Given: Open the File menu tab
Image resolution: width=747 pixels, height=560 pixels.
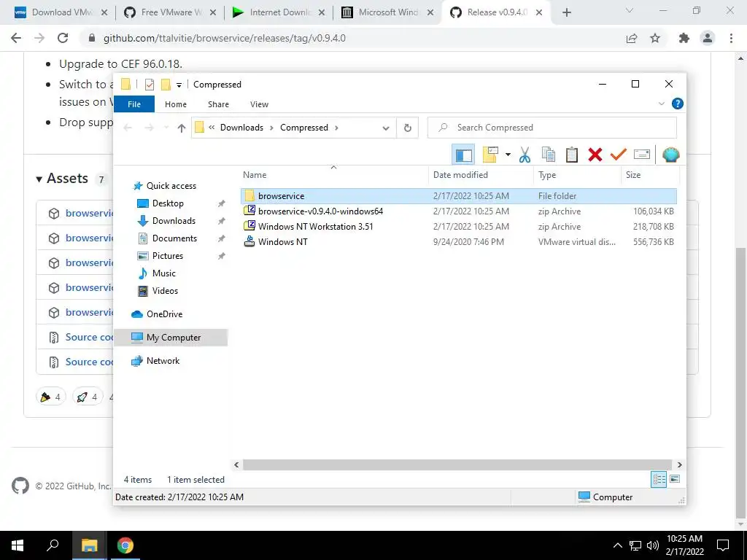Looking at the screenshot, I should (134, 104).
